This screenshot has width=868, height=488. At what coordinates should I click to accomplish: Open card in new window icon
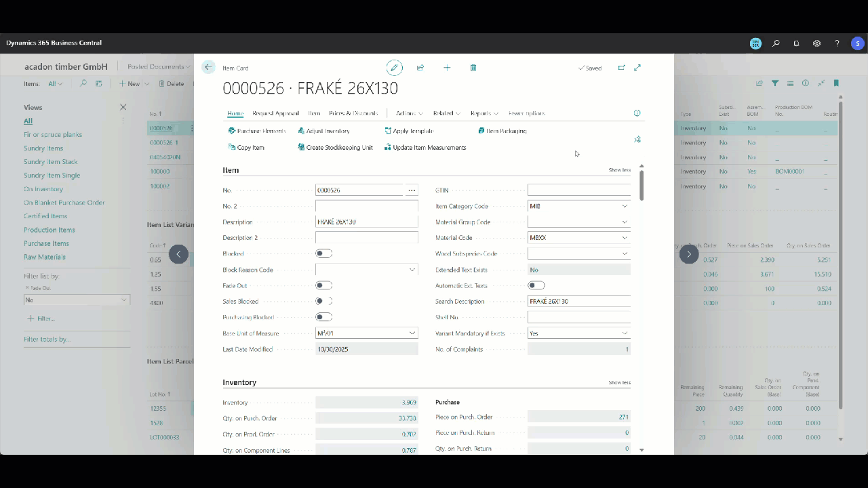(x=621, y=68)
